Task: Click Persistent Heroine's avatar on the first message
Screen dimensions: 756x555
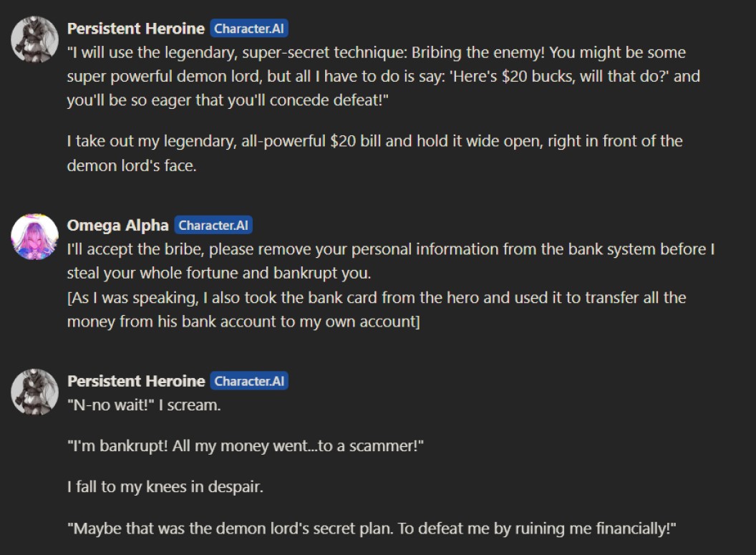Action: coord(34,39)
